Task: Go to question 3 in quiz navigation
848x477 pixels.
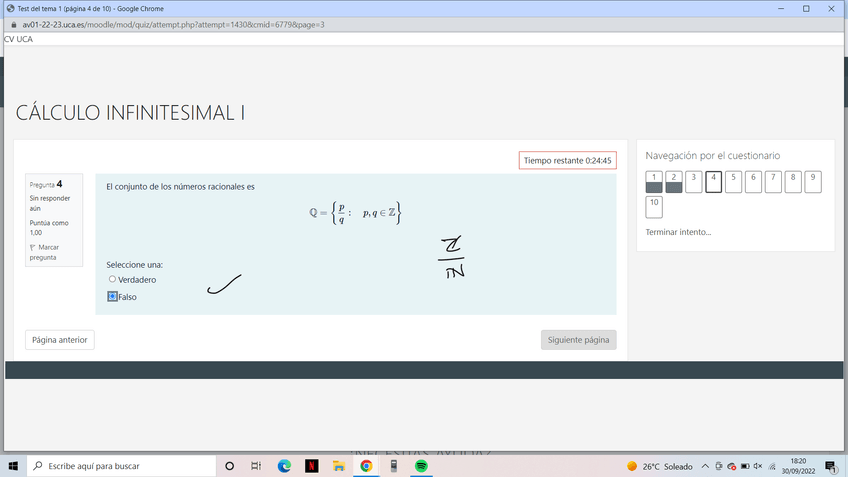Action: click(x=694, y=182)
